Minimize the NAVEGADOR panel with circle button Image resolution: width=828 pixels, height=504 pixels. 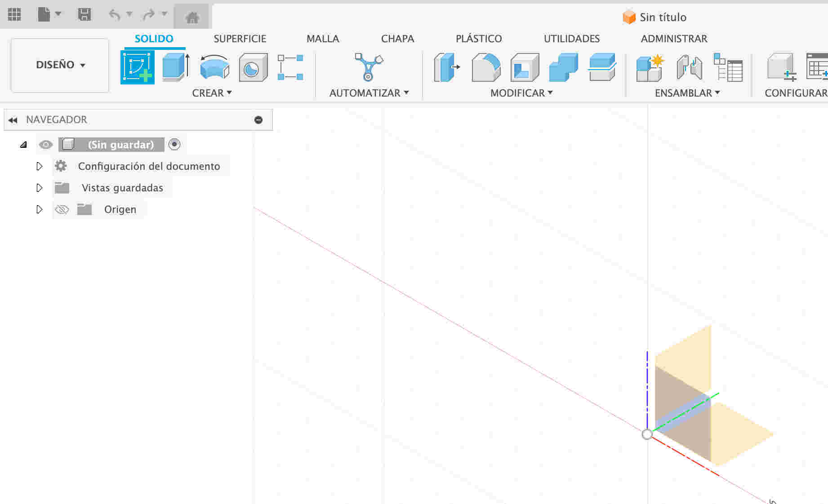[x=258, y=120]
